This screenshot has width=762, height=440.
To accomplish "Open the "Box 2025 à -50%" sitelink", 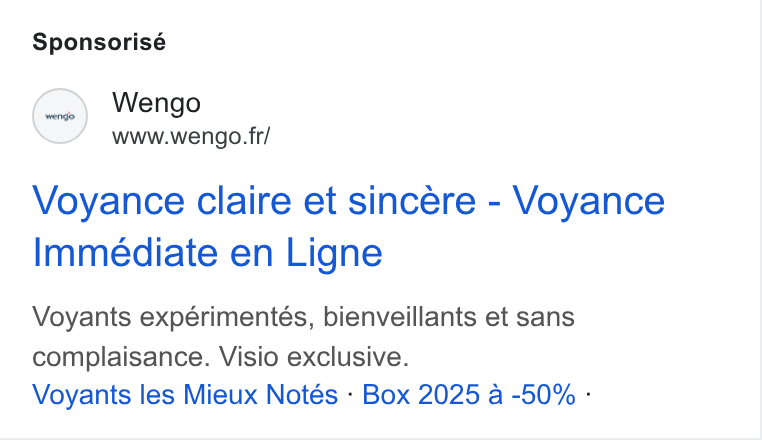I will click(469, 394).
